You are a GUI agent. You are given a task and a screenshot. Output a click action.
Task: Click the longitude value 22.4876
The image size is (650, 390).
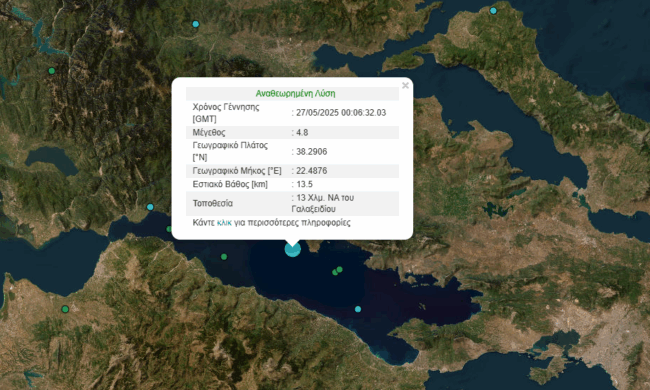[311, 171]
